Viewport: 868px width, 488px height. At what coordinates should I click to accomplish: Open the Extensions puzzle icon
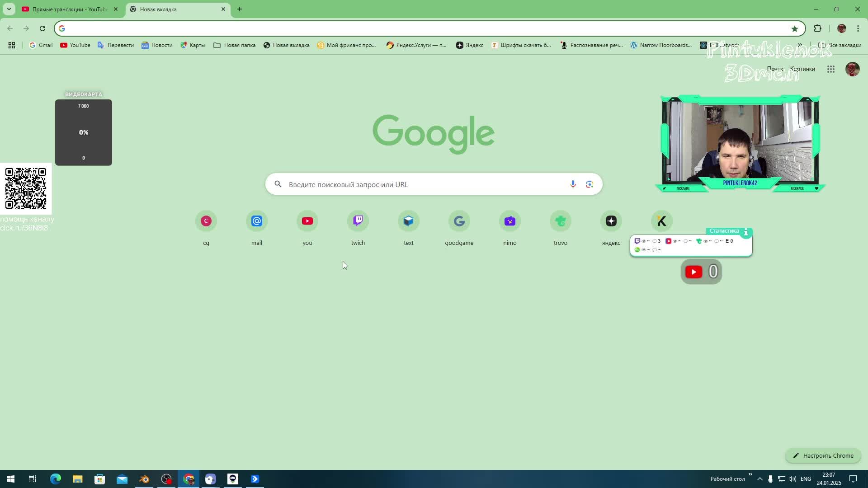[x=817, y=28]
